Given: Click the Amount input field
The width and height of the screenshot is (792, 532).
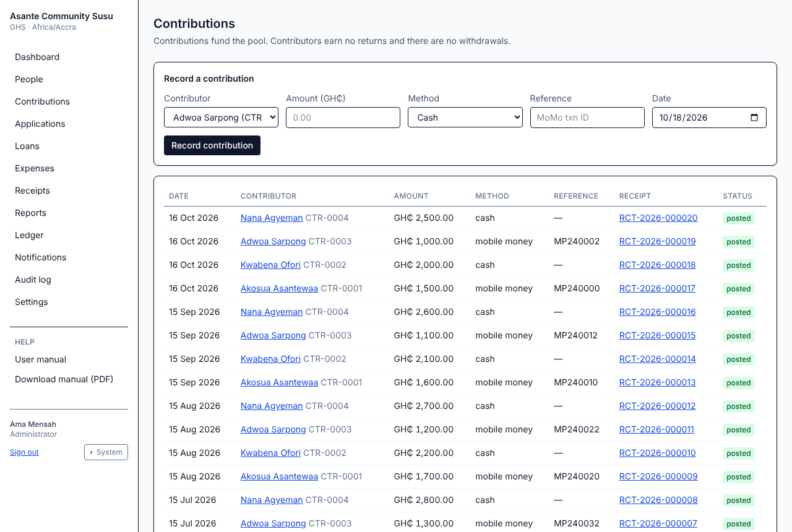Looking at the screenshot, I should tap(343, 118).
